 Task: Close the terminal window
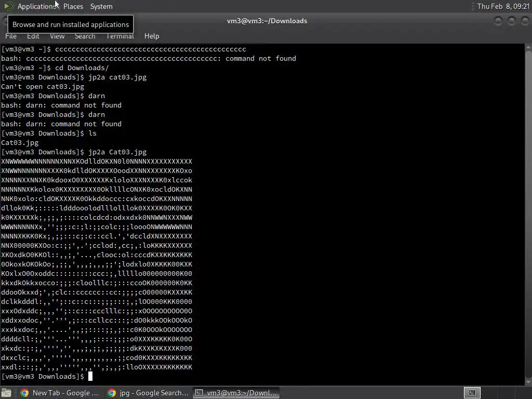525,21
